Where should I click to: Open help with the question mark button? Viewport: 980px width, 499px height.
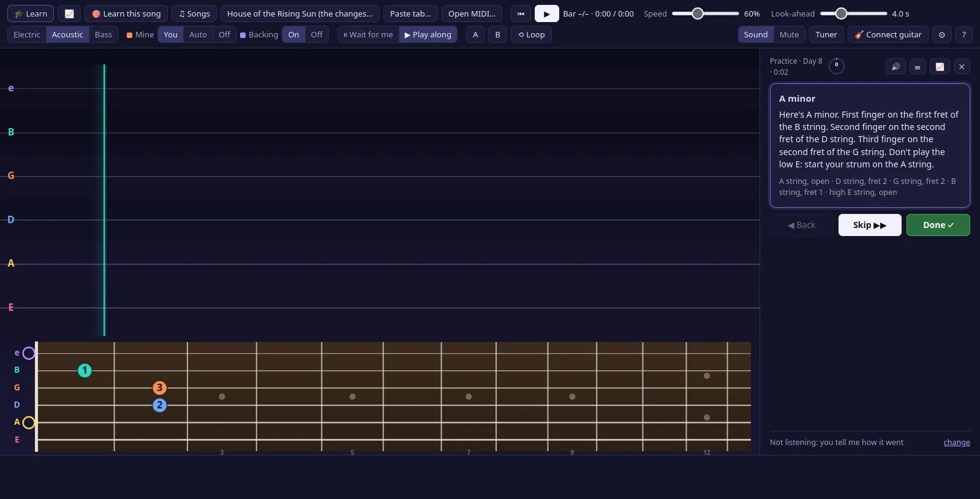pyautogui.click(x=964, y=35)
